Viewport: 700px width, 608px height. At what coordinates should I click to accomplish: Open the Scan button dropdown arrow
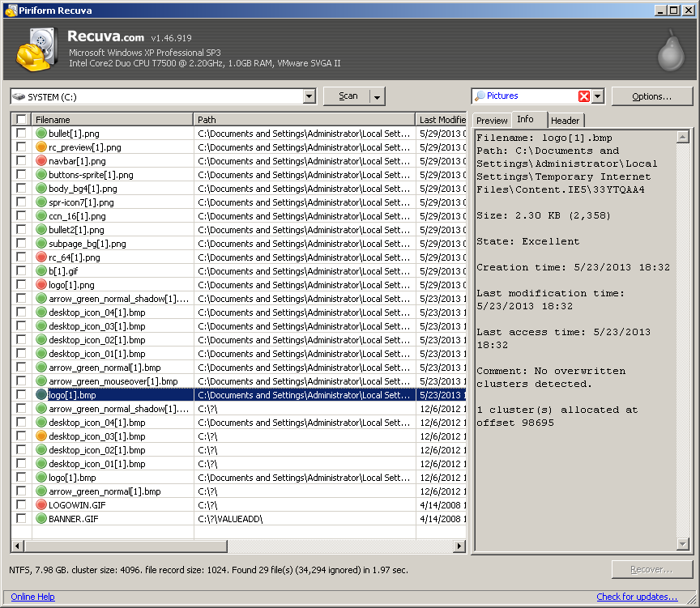pos(378,97)
